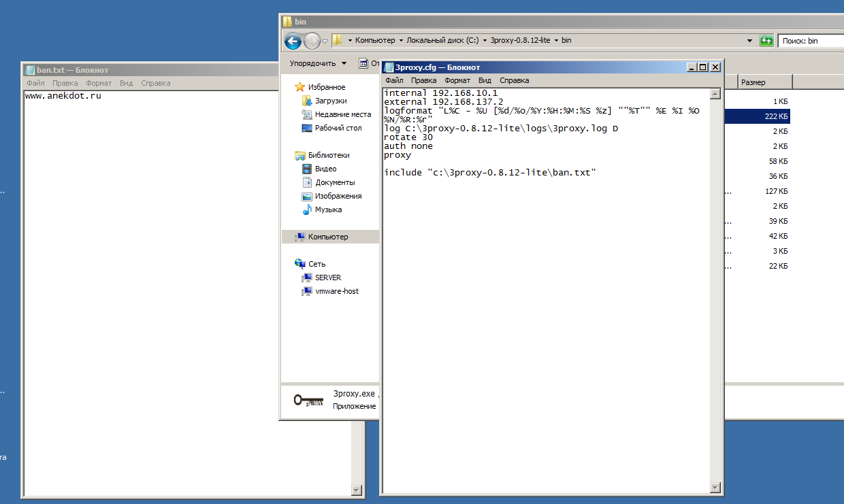
Task: Open 'Справка' menu in ban.txt Notepad
Action: click(x=156, y=83)
